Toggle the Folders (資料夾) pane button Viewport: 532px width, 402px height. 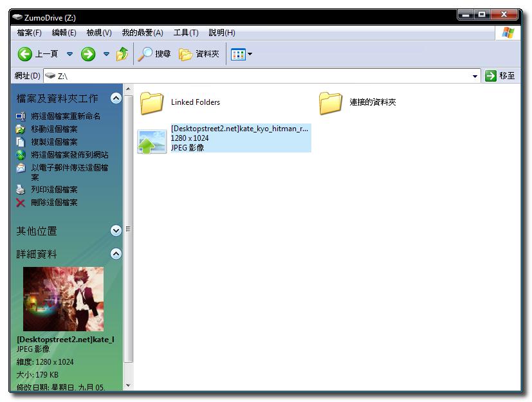[x=199, y=54]
